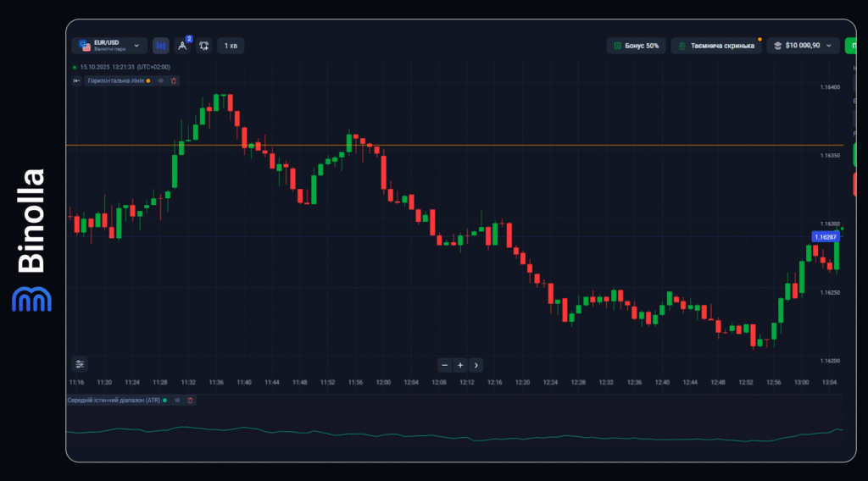Zoom in the chart with plus button
This screenshot has height=481, width=868.
460,365
